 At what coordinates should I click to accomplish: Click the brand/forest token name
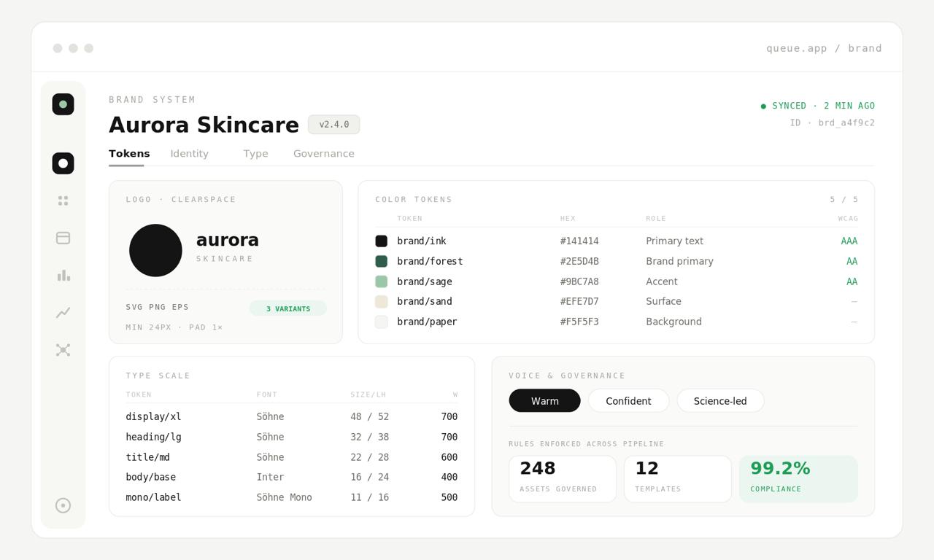tap(430, 261)
